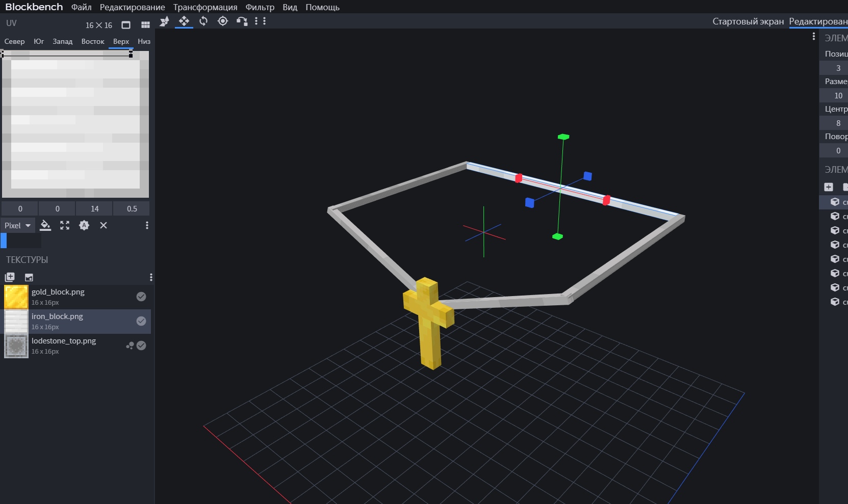Open UV panel three-dot options

click(147, 225)
